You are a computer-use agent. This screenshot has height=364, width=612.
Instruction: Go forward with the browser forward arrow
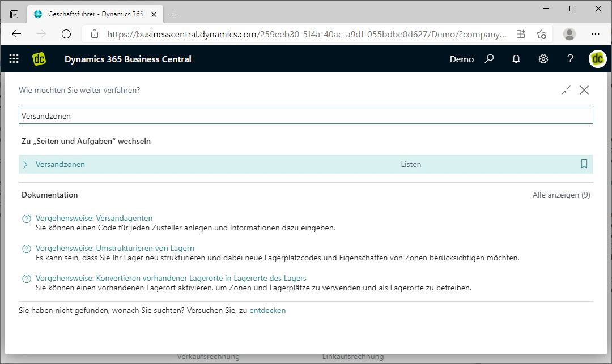click(41, 34)
